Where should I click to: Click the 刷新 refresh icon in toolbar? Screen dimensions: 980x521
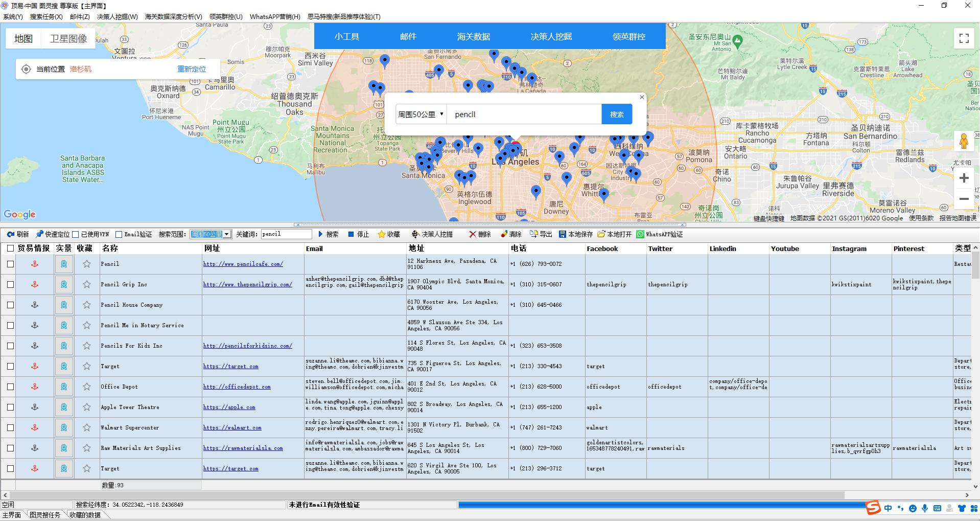point(11,234)
